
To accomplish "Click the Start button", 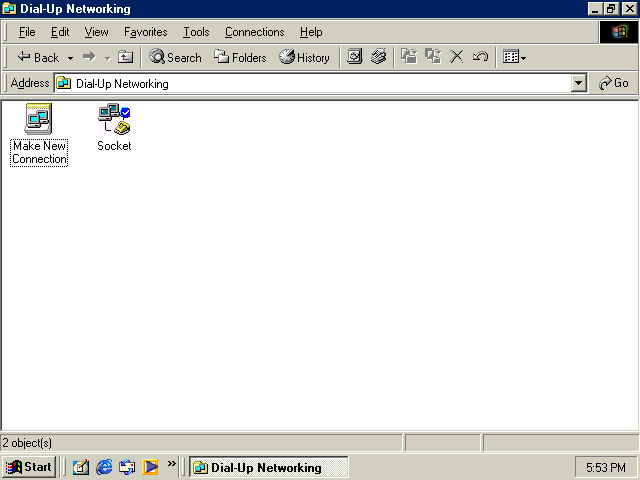I will click(x=29, y=467).
